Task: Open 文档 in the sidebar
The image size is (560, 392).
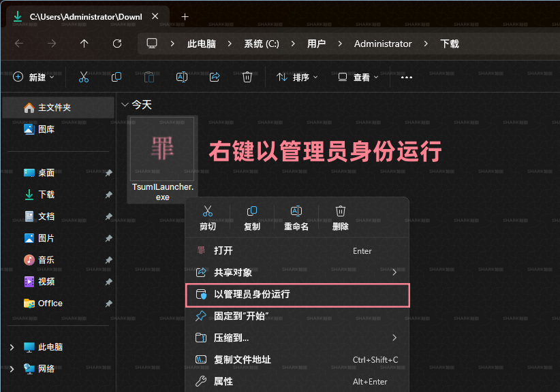Action: click(x=58, y=216)
